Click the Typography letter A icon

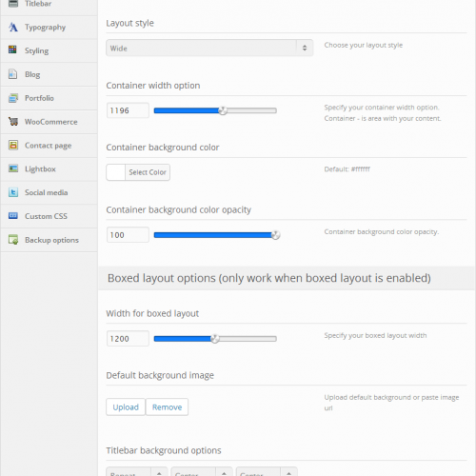pos(13,27)
